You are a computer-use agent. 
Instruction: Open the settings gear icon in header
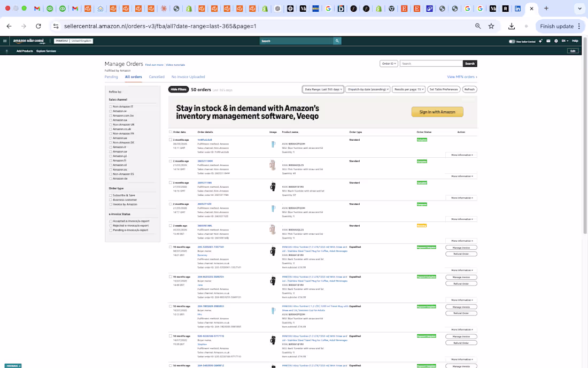pyautogui.click(x=556, y=41)
